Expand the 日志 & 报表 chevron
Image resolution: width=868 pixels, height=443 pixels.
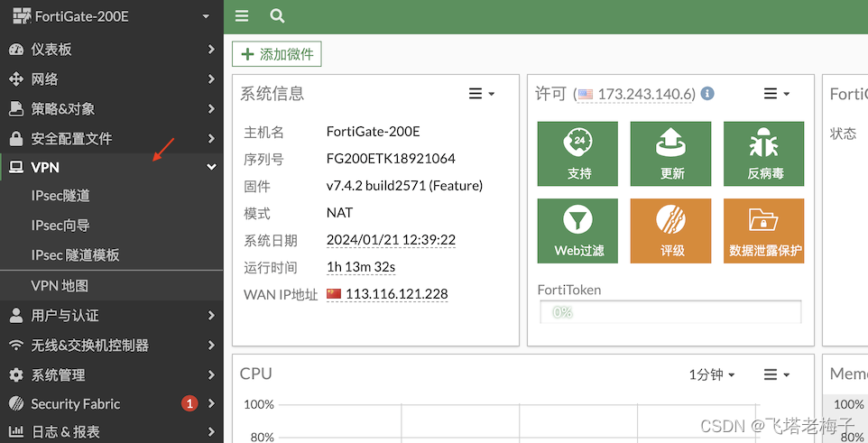pyautogui.click(x=211, y=431)
